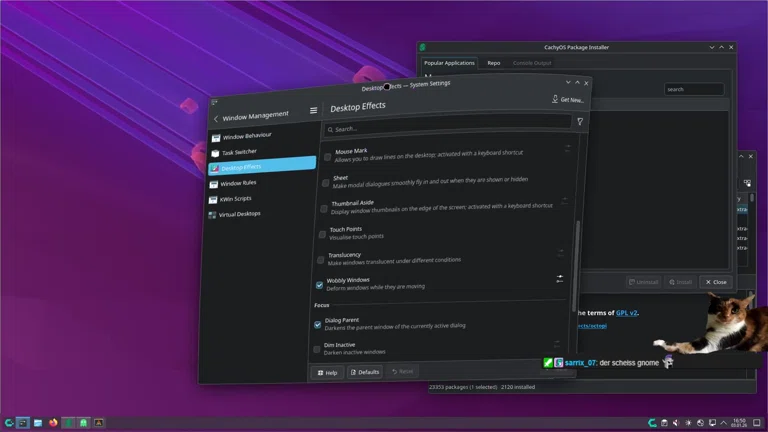
Task: Open the brightness tray icon
Action: (688, 423)
